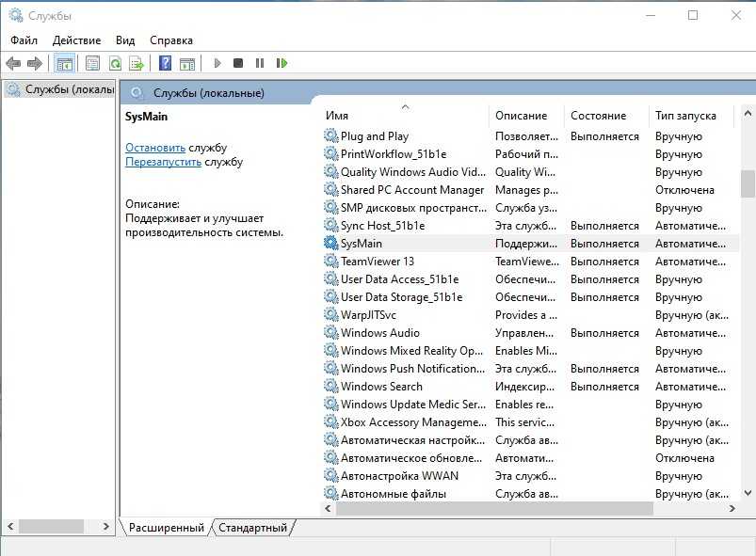This screenshot has width=756, height=556.
Task: Click the vertical scrollbar down arrow
Action: [x=748, y=493]
